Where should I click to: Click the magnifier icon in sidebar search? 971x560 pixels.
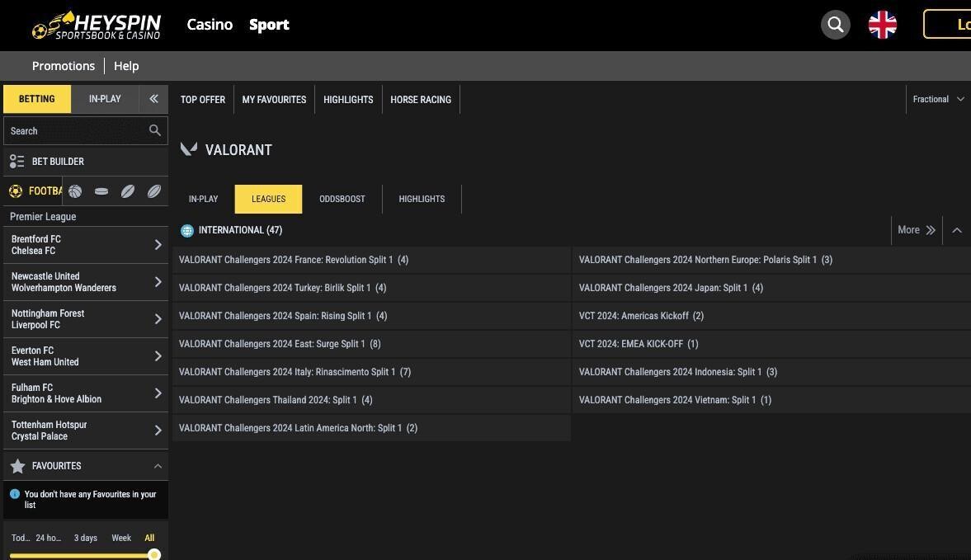[155, 130]
